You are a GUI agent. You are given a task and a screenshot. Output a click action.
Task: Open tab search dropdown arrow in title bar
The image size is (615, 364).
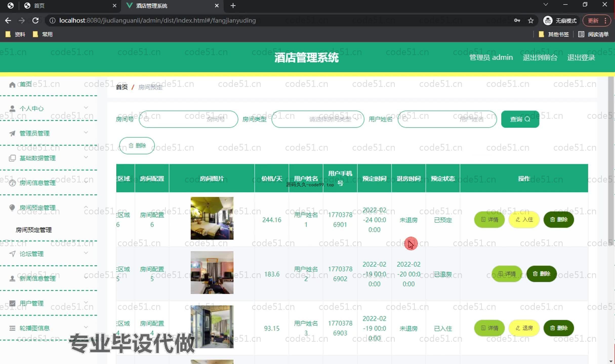click(x=546, y=5)
